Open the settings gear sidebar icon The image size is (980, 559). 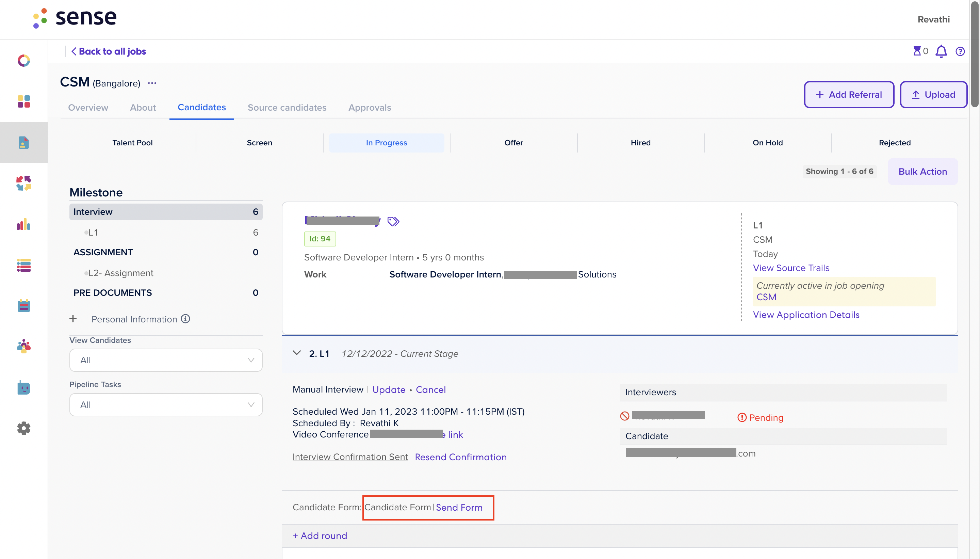coord(24,428)
